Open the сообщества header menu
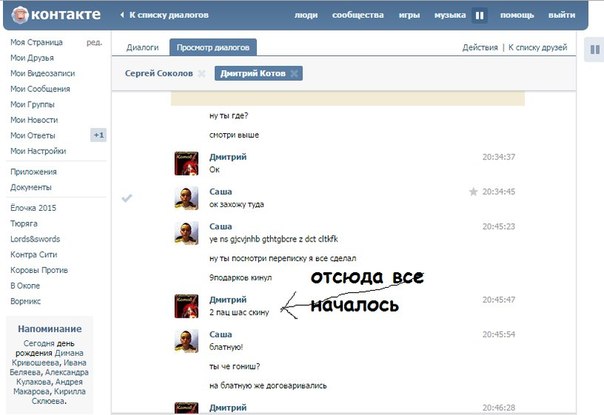Screen dimensions: 604x415 (x=358, y=15)
